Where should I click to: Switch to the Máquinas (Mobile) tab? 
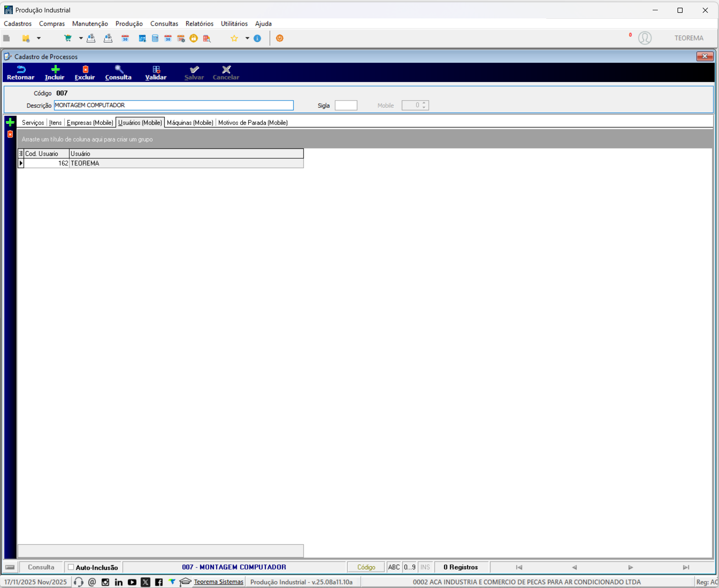(190, 122)
